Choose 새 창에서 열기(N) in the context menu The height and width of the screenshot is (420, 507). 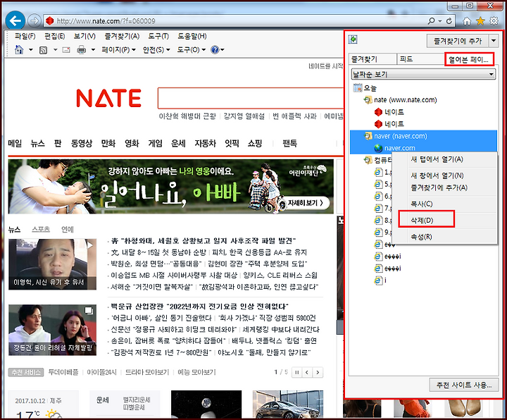(x=437, y=175)
